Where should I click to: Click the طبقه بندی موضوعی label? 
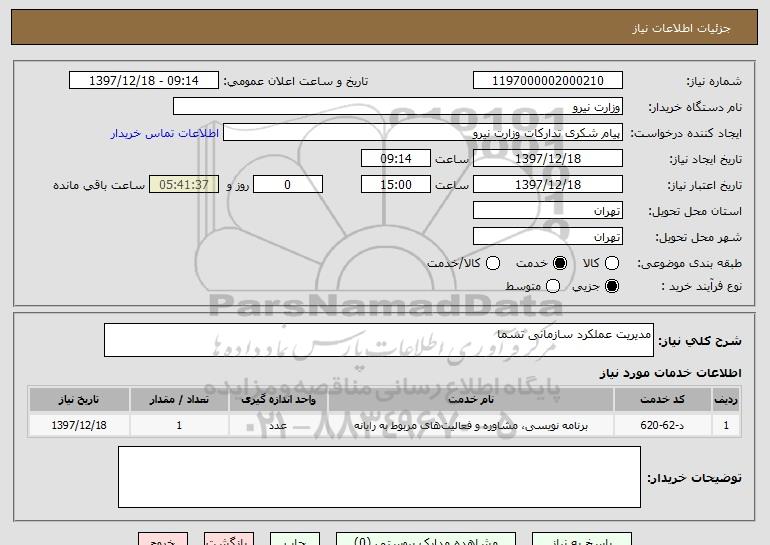click(x=689, y=264)
